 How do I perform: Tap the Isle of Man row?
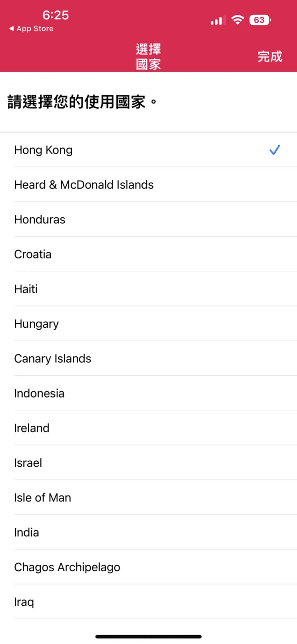[148, 497]
